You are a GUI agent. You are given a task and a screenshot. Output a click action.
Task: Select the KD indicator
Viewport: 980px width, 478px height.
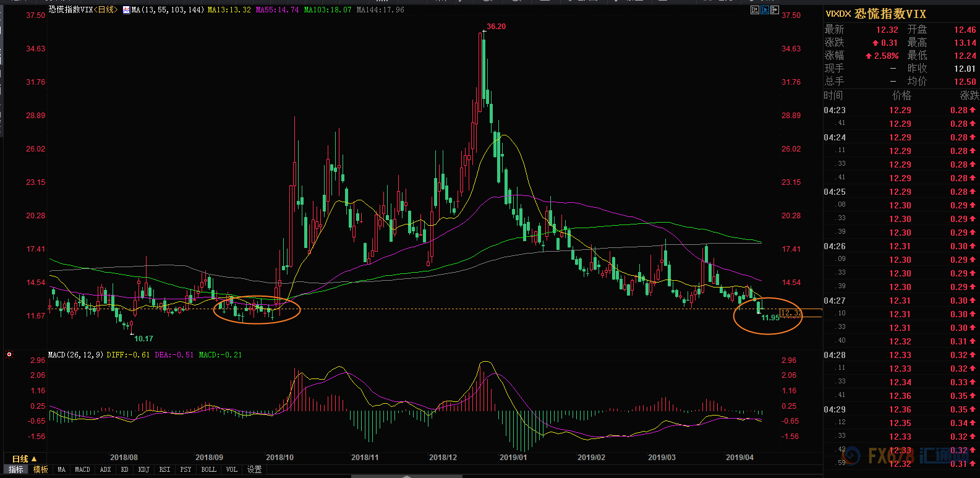pos(124,470)
